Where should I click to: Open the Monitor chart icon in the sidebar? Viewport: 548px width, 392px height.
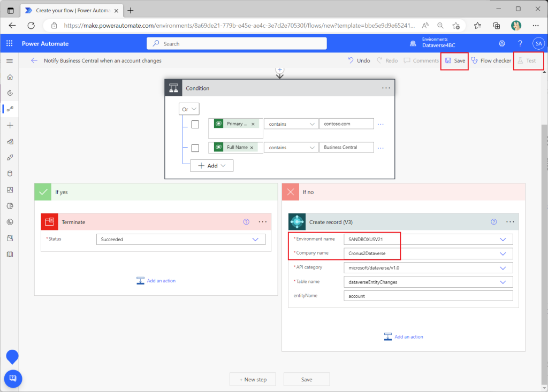tap(10, 190)
